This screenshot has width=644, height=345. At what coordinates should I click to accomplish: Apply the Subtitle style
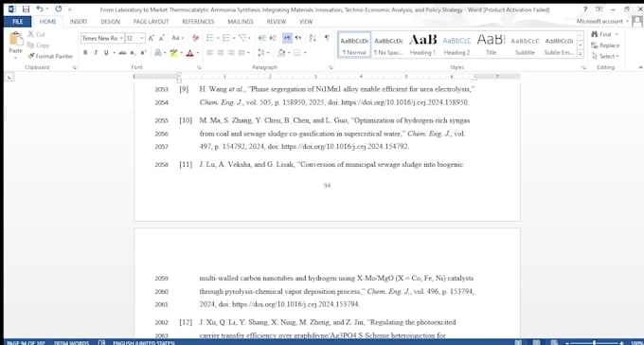(x=525, y=45)
